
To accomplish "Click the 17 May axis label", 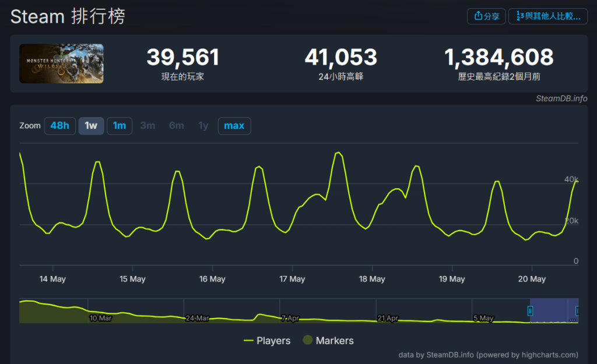I will click(292, 279).
